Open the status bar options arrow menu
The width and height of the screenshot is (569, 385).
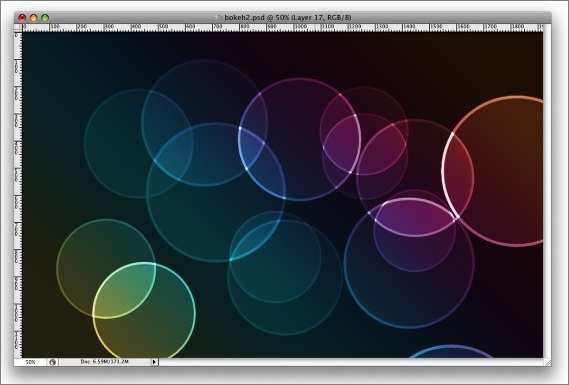[154, 362]
